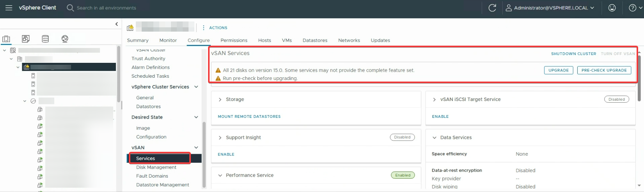This screenshot has height=192, width=644.
Task: Click warning icon beside pre-check message
Action: click(x=218, y=78)
